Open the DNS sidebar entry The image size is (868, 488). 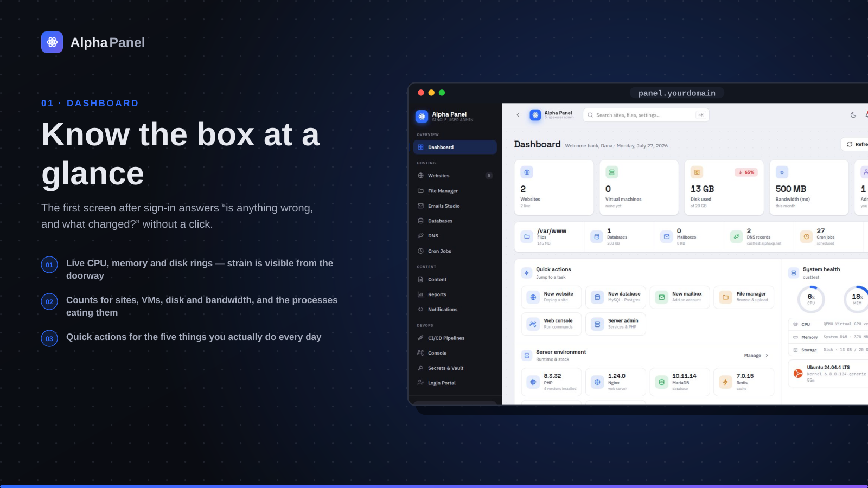coord(455,236)
